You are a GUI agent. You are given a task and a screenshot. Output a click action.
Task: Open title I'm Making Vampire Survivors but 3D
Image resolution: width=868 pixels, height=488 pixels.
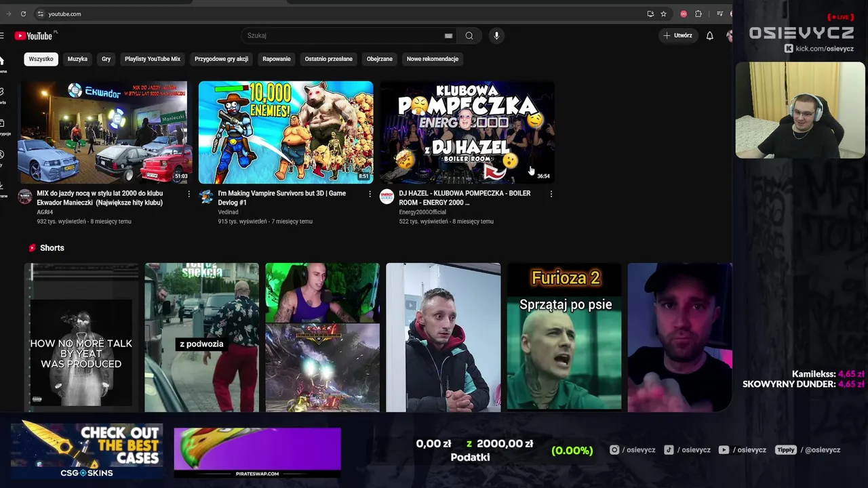(282, 198)
